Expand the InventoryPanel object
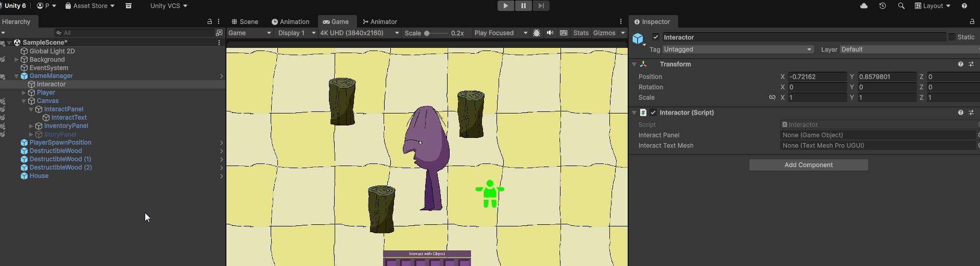This screenshot has width=980, height=266. pyautogui.click(x=31, y=126)
